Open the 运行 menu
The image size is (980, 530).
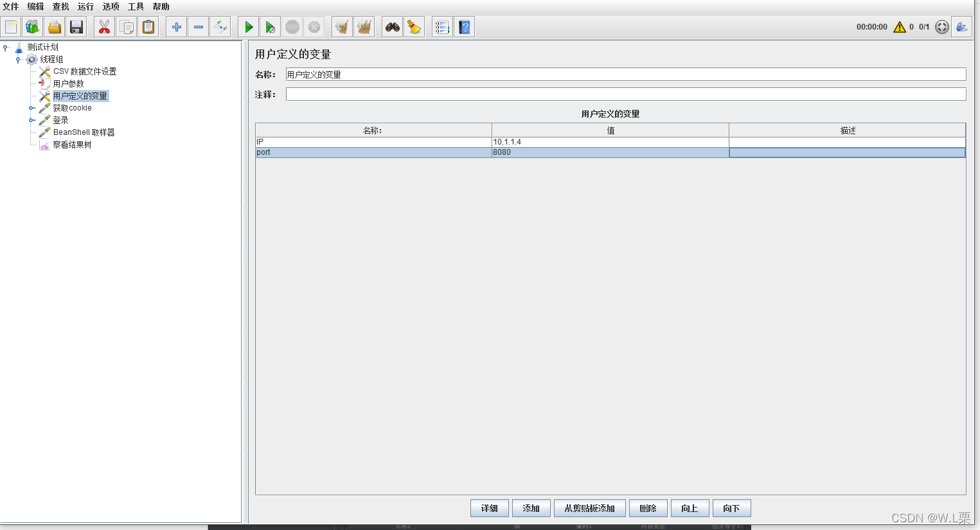[x=86, y=6]
